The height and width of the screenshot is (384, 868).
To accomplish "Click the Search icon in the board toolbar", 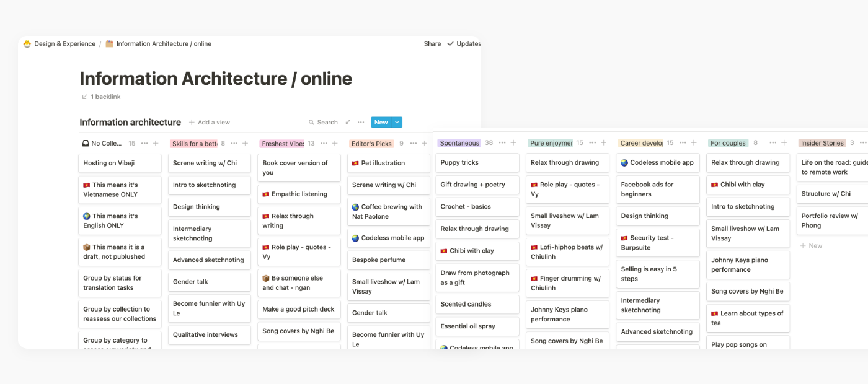I will coord(311,123).
